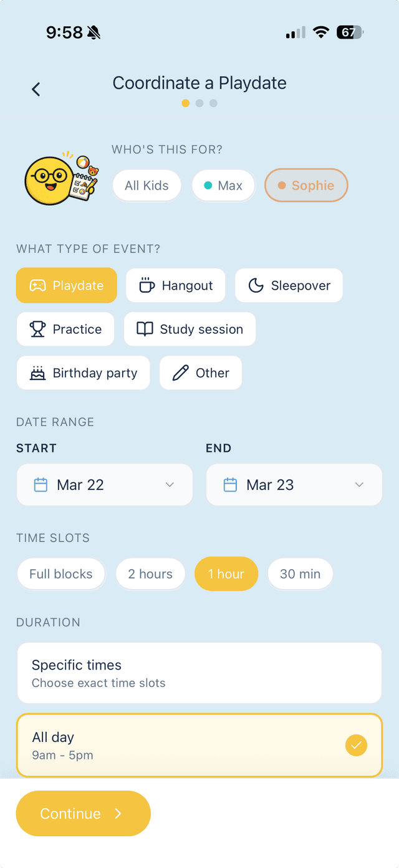
Task: Open the end date Mar 23 dropdown
Action: coord(294,484)
